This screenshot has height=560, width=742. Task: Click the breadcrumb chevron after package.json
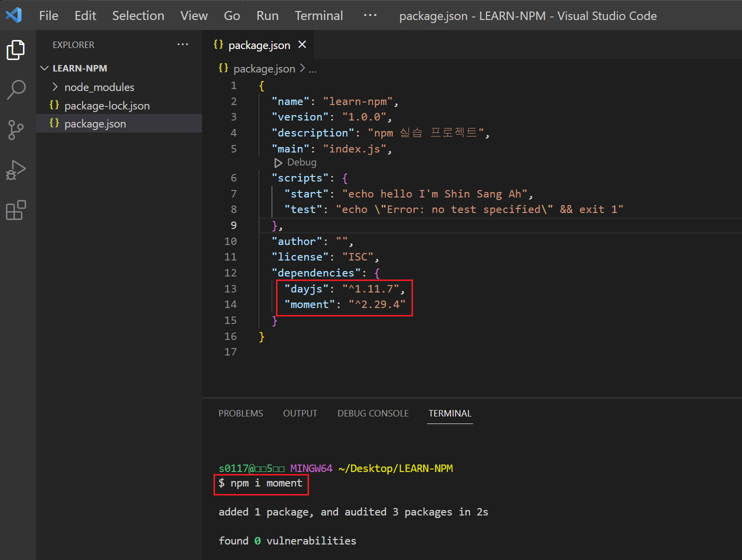(302, 68)
